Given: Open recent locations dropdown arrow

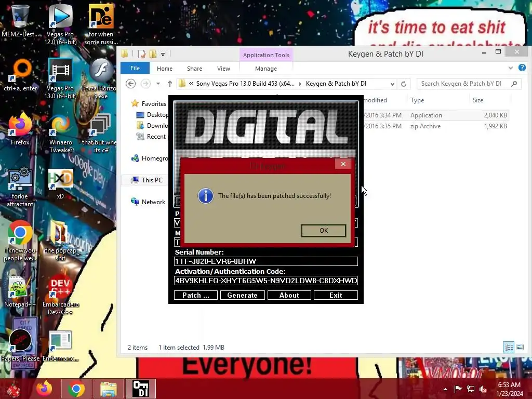Looking at the screenshot, I should coord(158,84).
